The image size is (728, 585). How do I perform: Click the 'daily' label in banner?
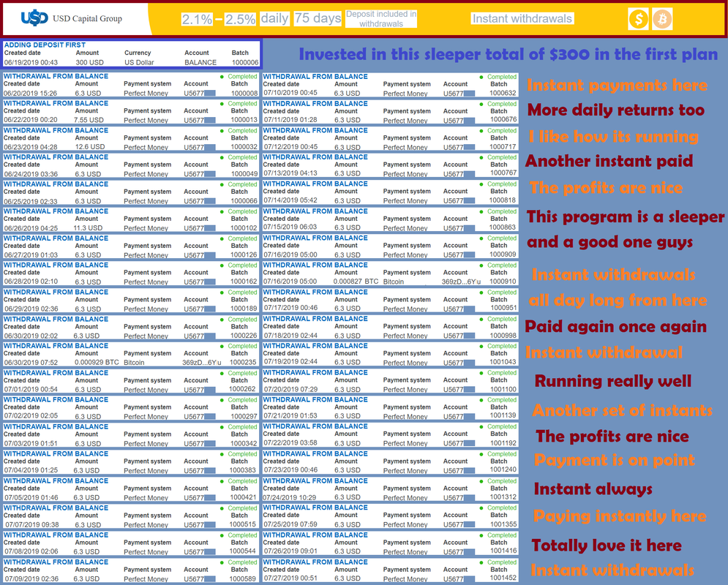274,18
